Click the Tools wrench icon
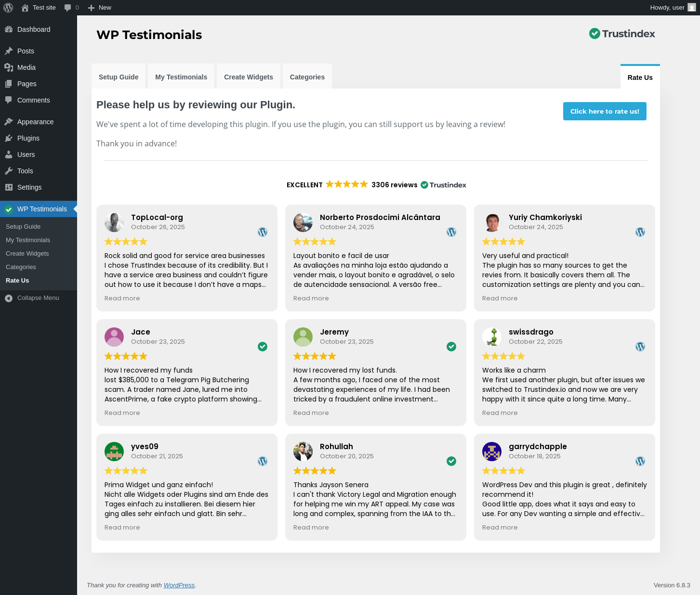 pos(9,171)
